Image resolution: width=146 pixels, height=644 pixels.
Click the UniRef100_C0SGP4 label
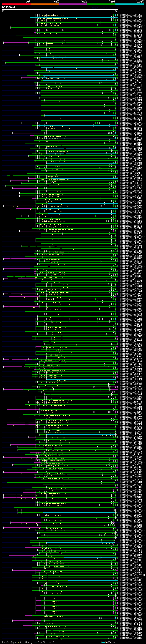click(131, 379)
